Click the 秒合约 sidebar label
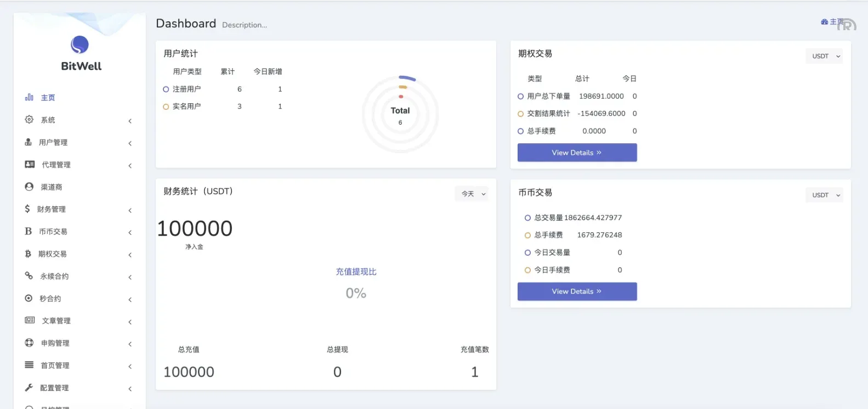The height and width of the screenshot is (409, 868). 50,299
